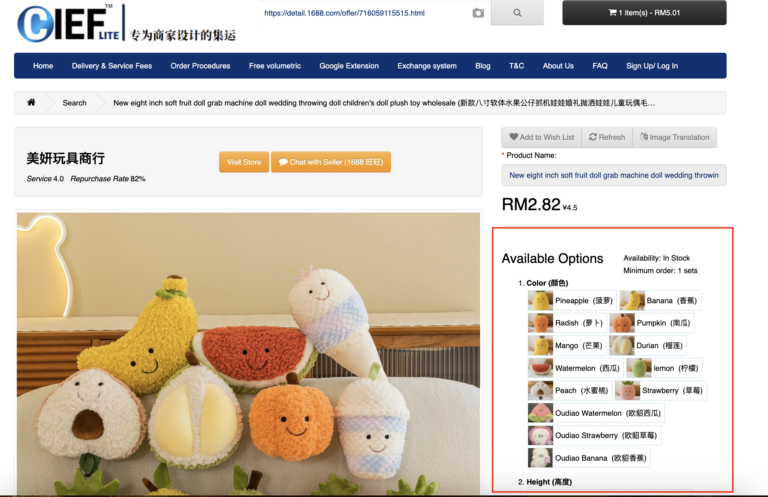Click the magnifier search button
Image resolution: width=768 pixels, height=497 pixels.
[517, 13]
